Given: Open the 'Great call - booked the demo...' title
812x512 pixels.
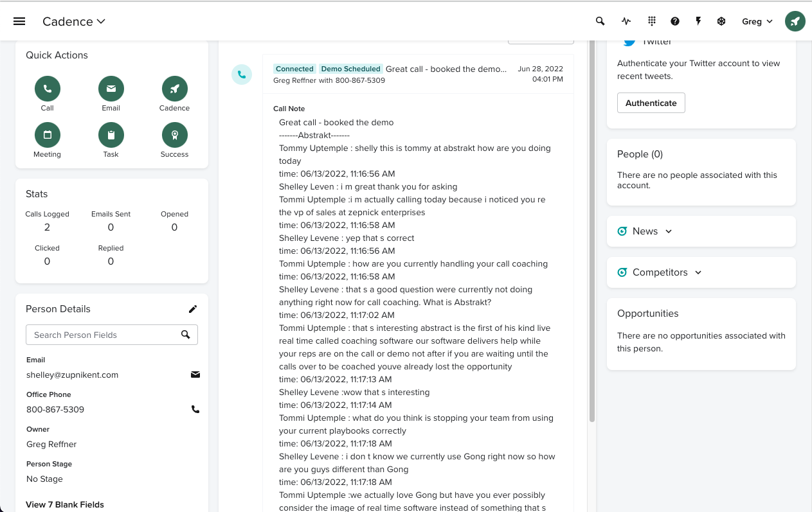Looking at the screenshot, I should pos(446,69).
